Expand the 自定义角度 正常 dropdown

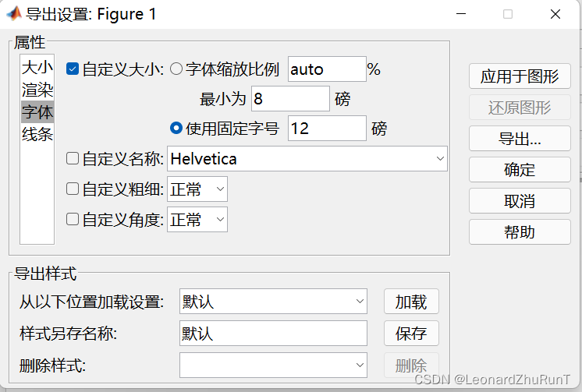tap(197, 220)
